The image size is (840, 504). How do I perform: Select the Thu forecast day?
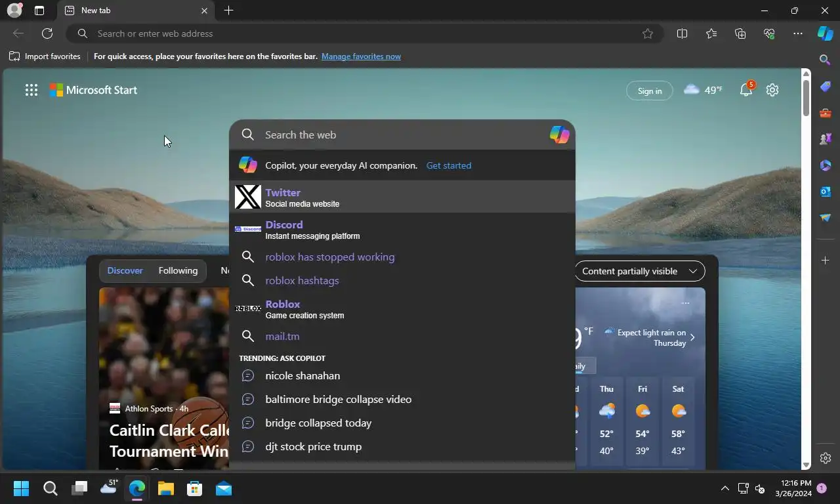pyautogui.click(x=606, y=421)
